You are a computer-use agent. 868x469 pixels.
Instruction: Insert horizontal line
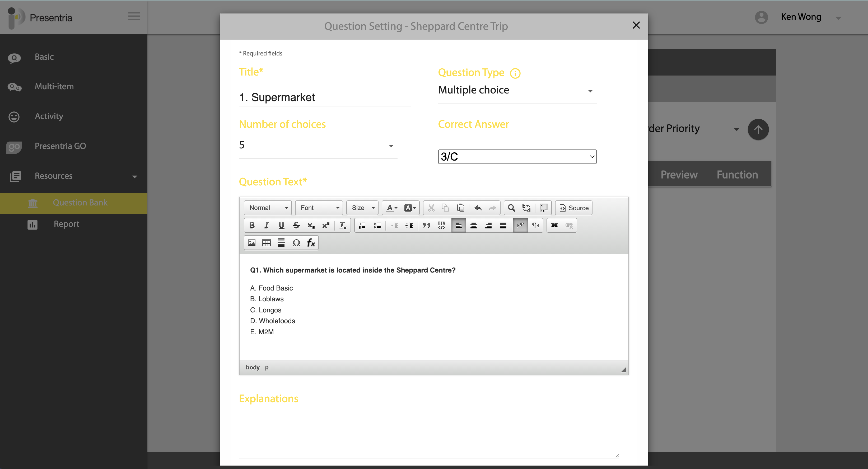(281, 243)
